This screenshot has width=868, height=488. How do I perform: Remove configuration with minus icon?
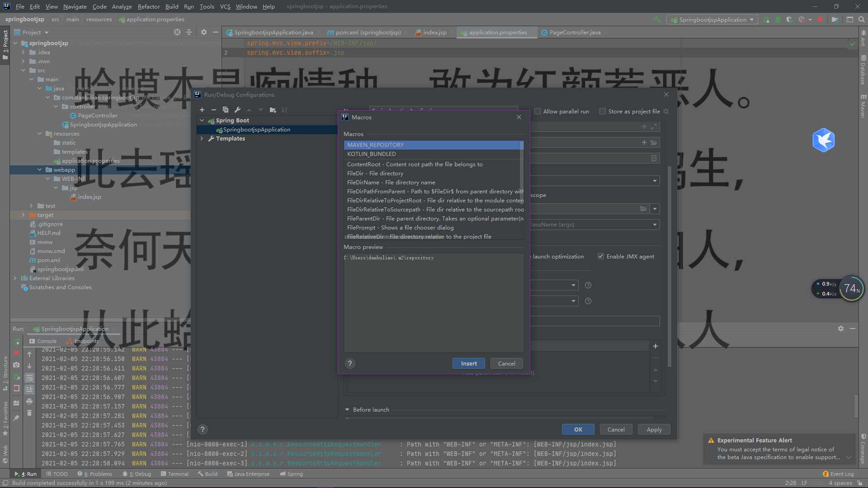point(214,110)
